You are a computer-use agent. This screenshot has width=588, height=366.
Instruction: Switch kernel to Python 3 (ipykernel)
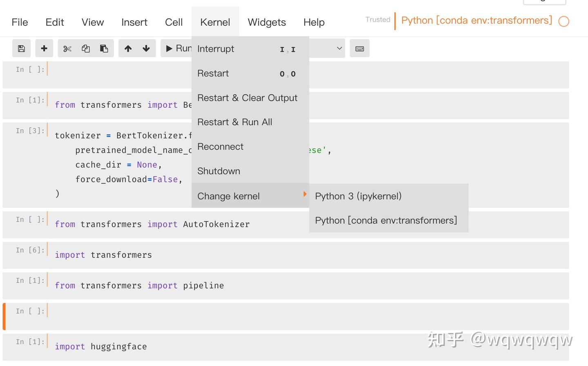358,196
